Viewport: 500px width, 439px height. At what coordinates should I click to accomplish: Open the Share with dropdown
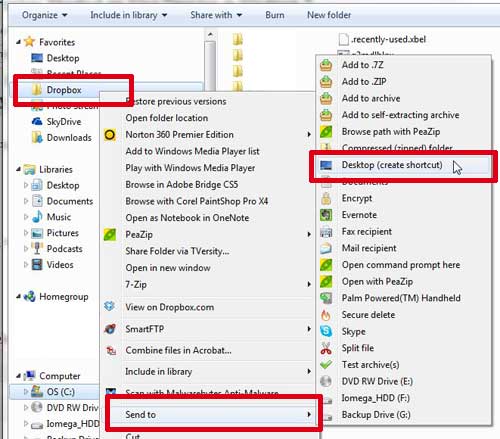pos(216,15)
